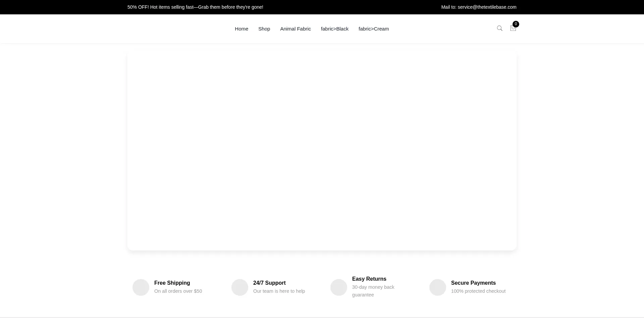Image resolution: width=644 pixels, height=333 pixels.
Task: Open the fabric>Cream menu item
Action: (x=374, y=29)
